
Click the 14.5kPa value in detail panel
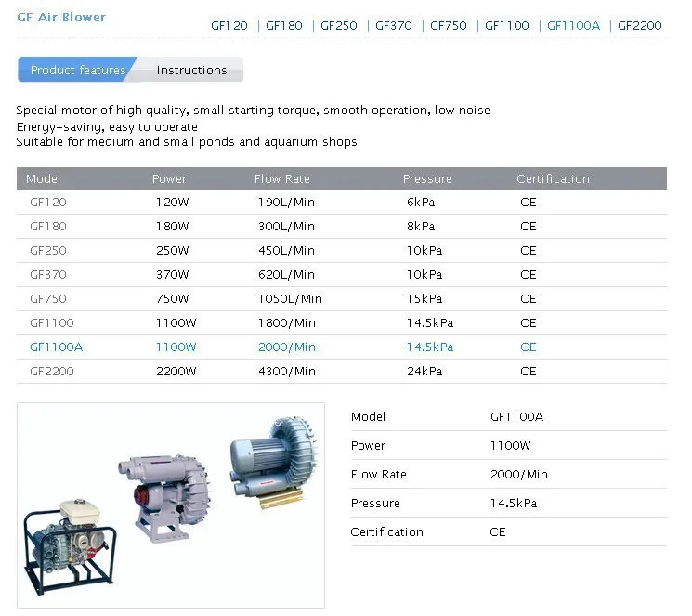tap(514, 503)
